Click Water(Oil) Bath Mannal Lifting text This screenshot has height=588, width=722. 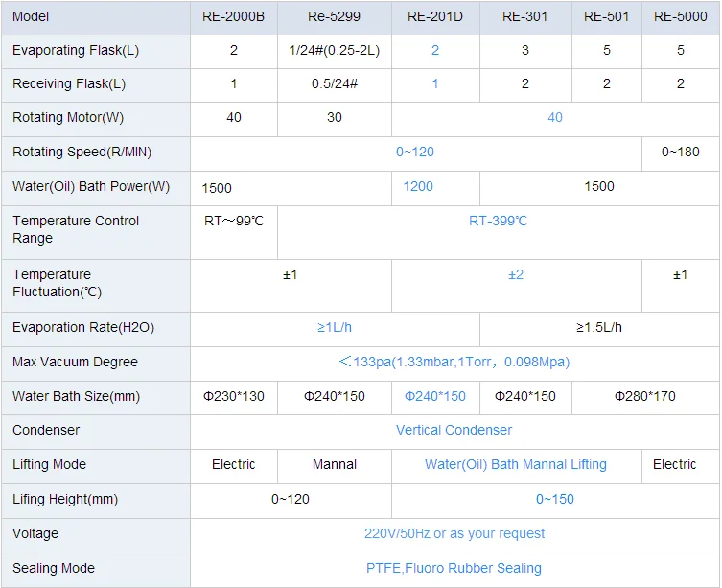[516, 464]
